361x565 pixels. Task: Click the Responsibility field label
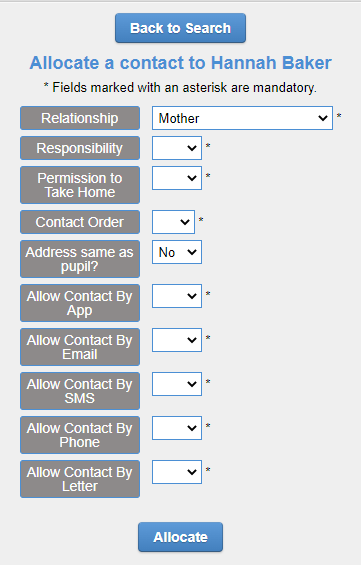(80, 148)
